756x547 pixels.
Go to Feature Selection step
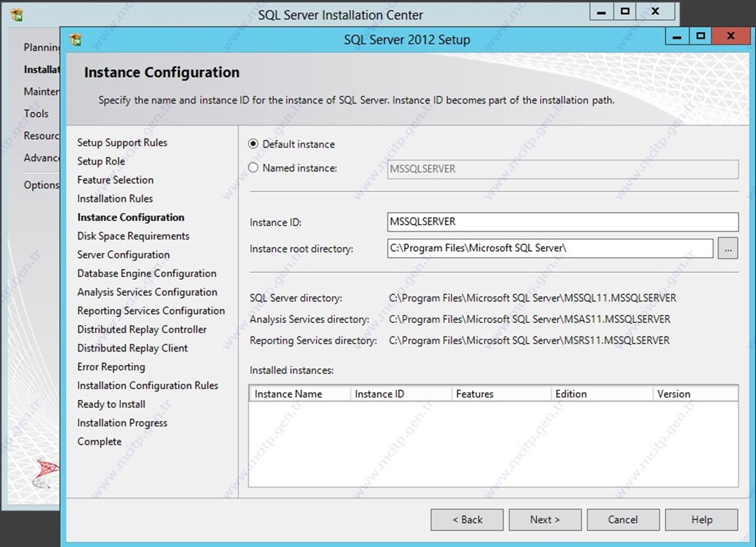click(x=115, y=180)
